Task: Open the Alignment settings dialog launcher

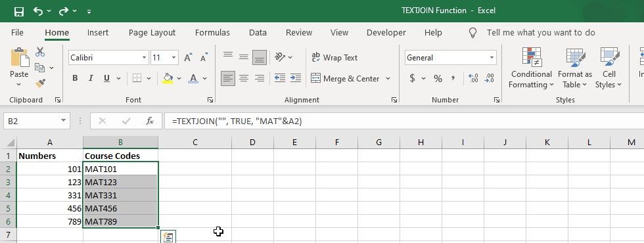Action: (394, 100)
